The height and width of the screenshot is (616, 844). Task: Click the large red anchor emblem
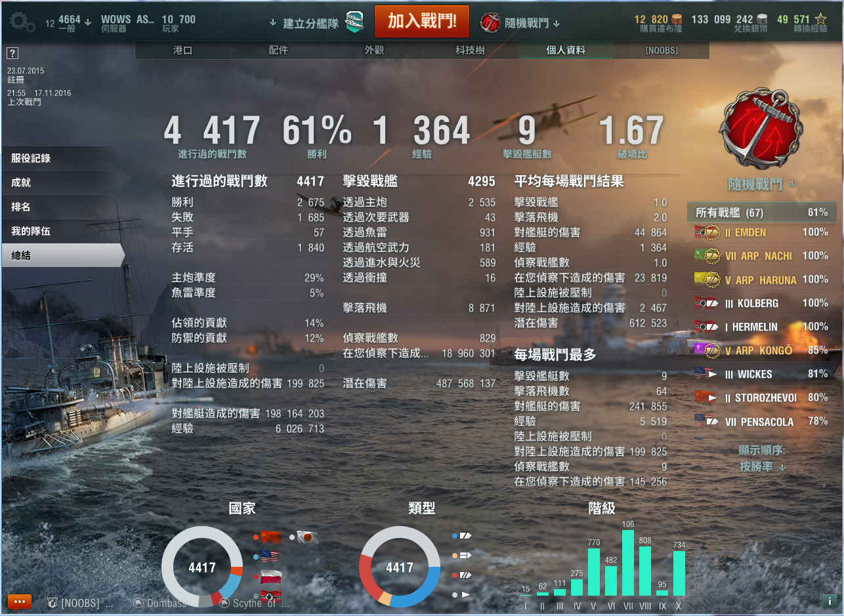click(x=761, y=127)
